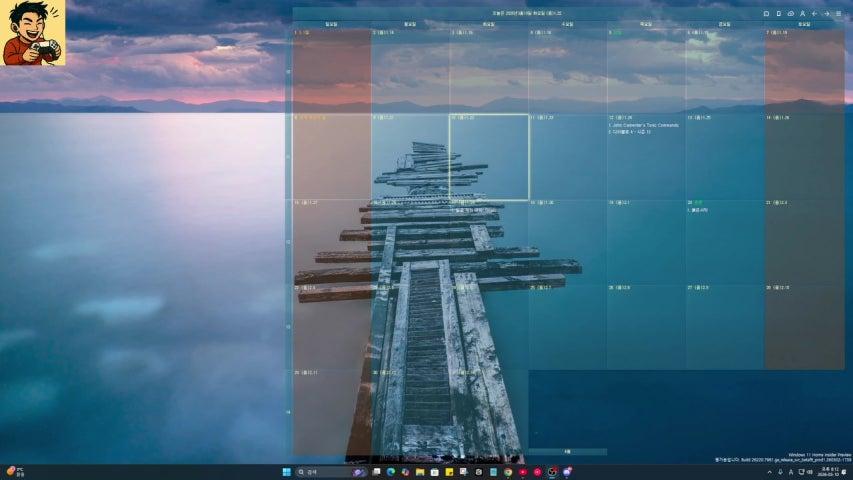Screen dimensions: 853x480
Task: Select calendar day 12 with John Carpenter entry
Action: tap(646, 157)
